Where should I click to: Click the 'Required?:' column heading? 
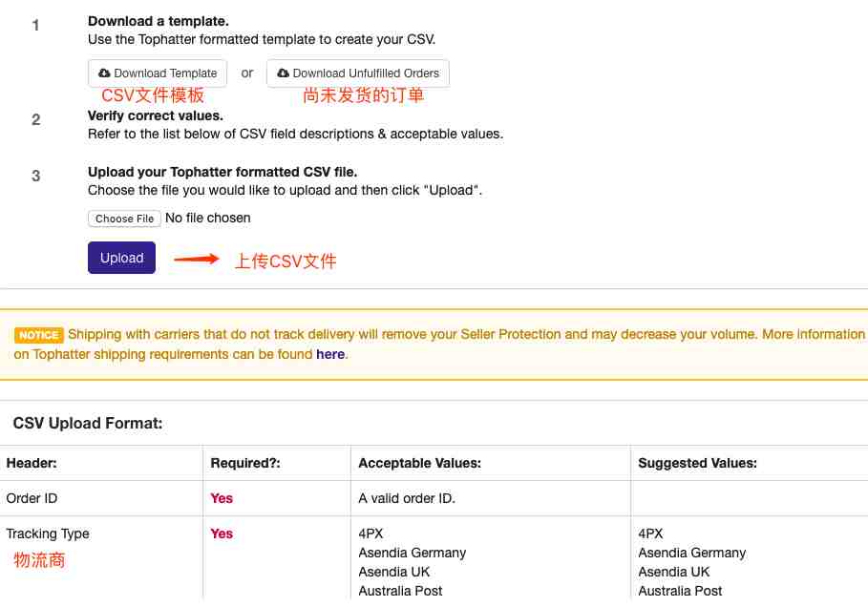(245, 463)
